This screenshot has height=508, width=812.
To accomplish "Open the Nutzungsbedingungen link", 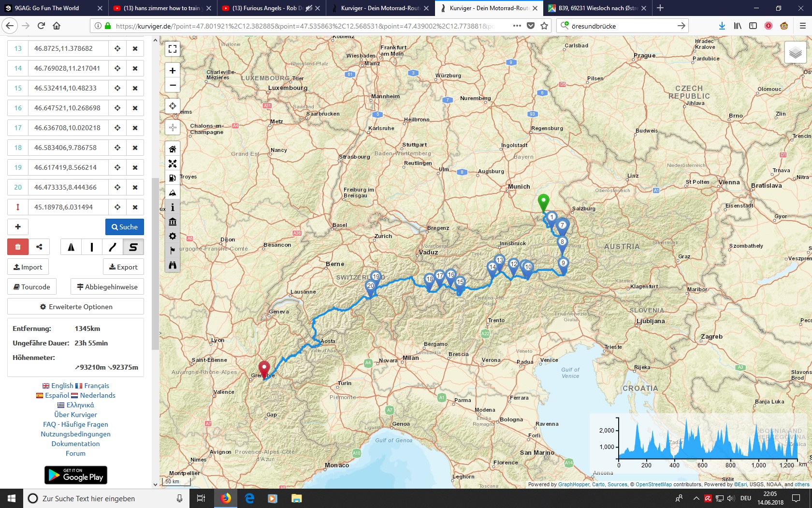I will pyautogui.click(x=76, y=434).
